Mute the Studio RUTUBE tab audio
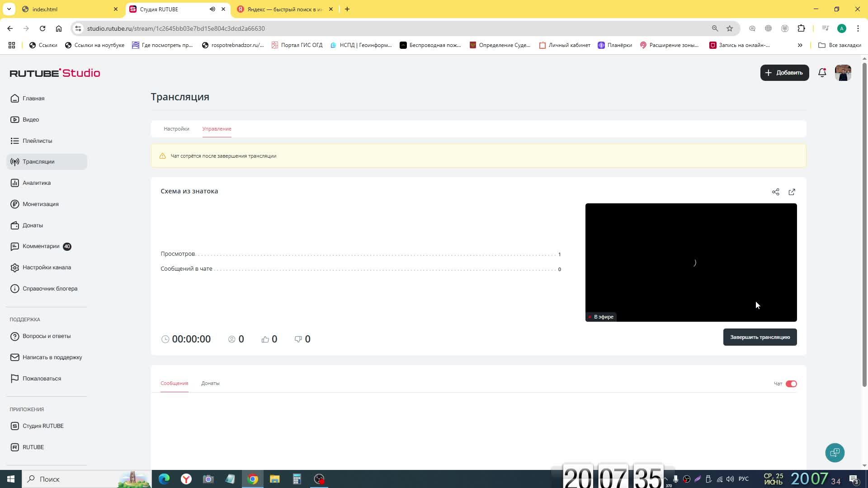Viewport: 868px width, 488px height. coord(212,9)
